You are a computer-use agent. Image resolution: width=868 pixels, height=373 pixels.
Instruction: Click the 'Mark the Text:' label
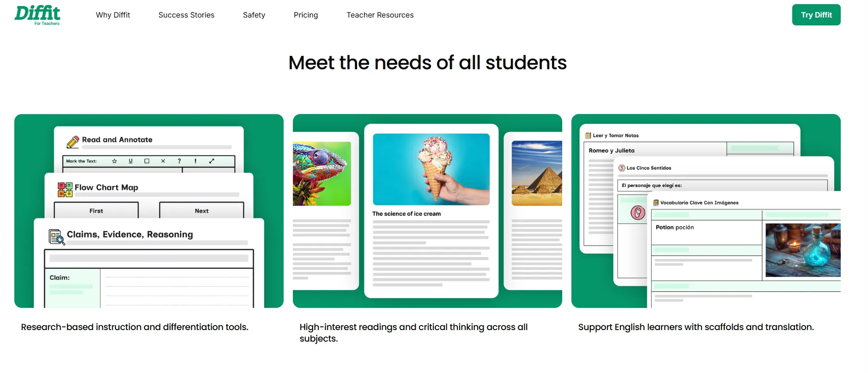point(81,161)
